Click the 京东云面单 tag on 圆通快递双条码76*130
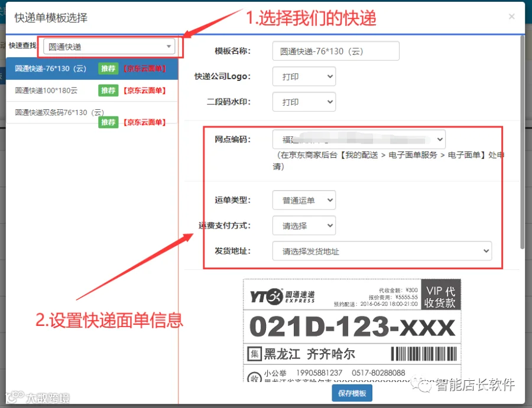The height and width of the screenshot is (408, 532). coord(145,122)
